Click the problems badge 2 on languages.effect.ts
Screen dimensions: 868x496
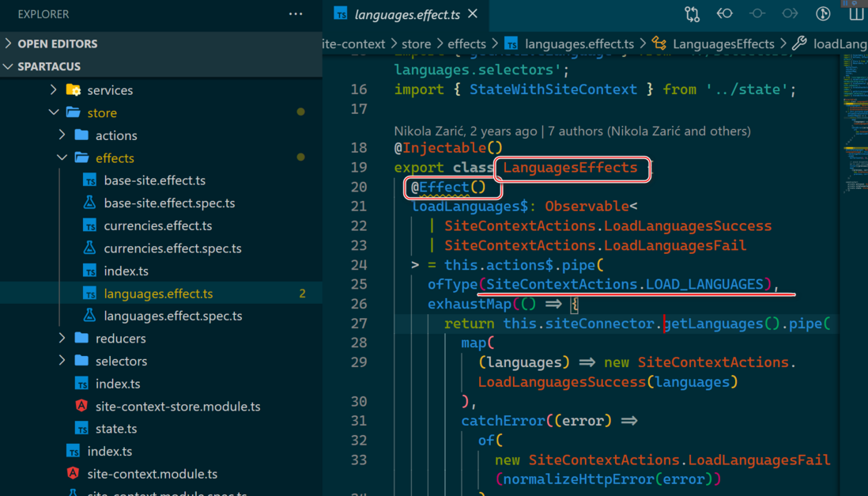coord(302,293)
